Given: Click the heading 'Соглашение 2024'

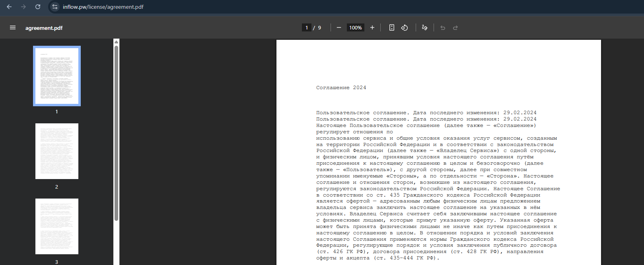Looking at the screenshot, I should [x=341, y=88].
